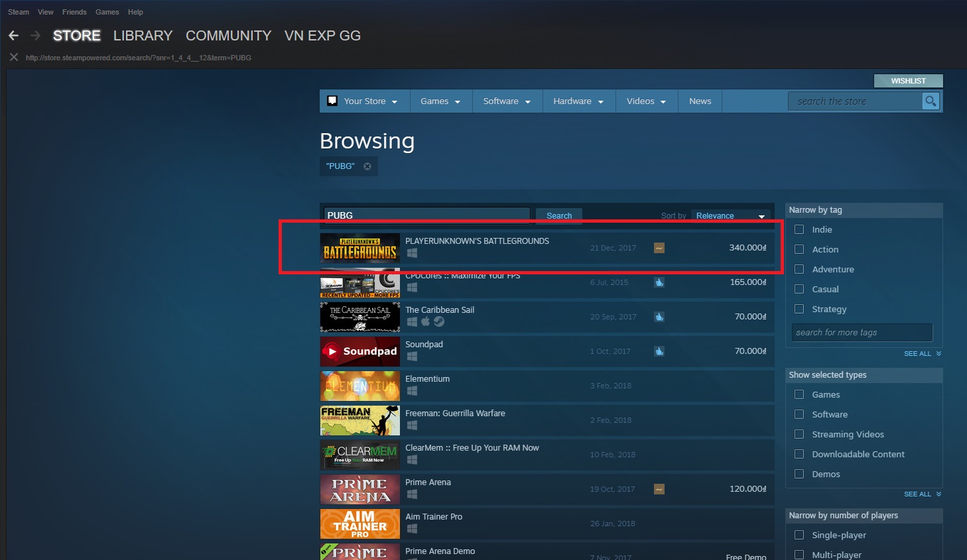Click the Search button next to PUBG

559,216
